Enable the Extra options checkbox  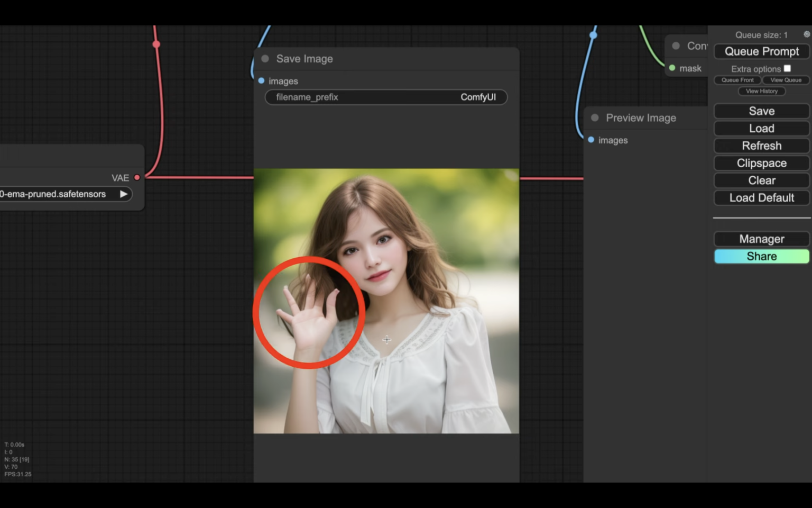(787, 68)
